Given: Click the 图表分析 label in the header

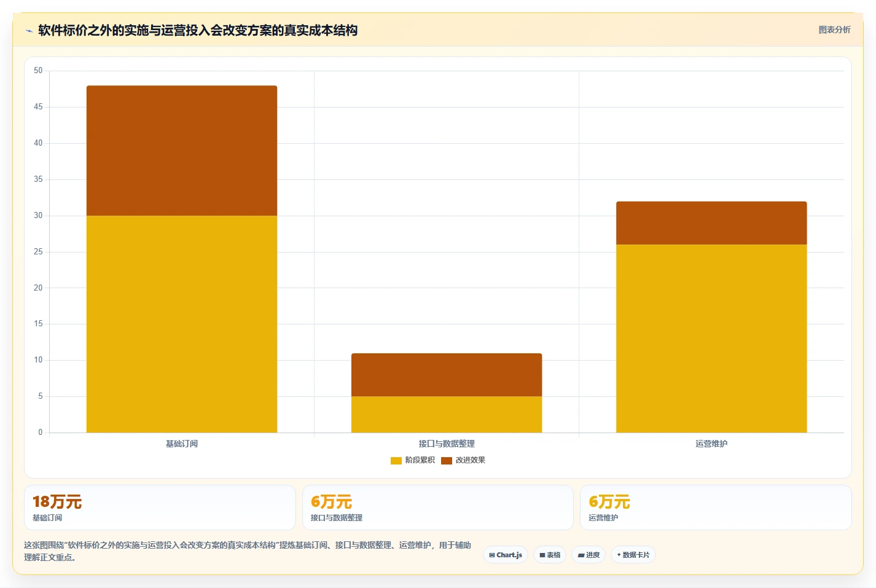Looking at the screenshot, I should (x=834, y=29).
